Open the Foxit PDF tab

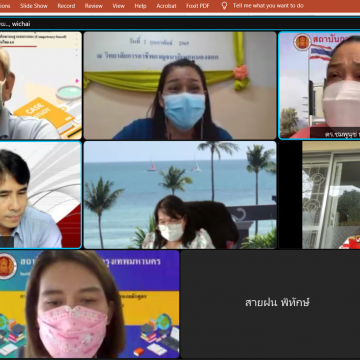click(198, 6)
